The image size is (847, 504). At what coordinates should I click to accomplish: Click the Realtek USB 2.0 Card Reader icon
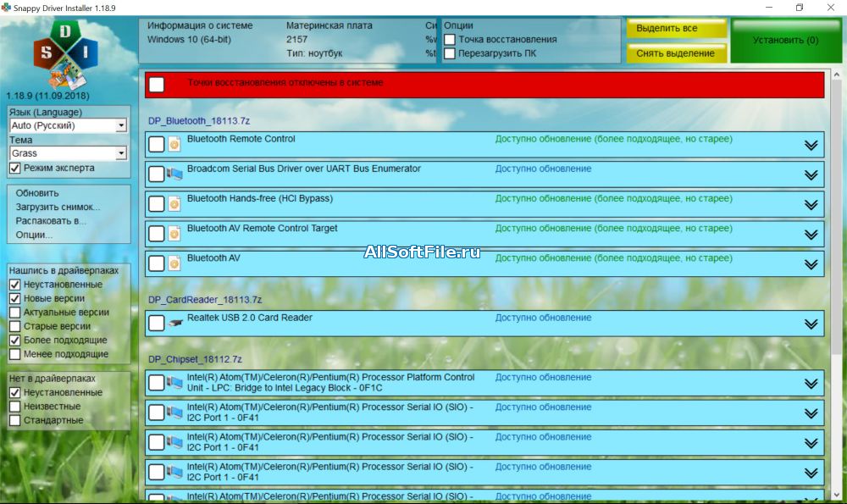(x=175, y=323)
